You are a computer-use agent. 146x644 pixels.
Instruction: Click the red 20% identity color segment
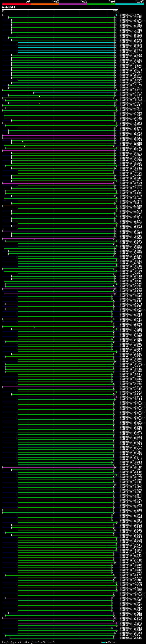[16, 4]
